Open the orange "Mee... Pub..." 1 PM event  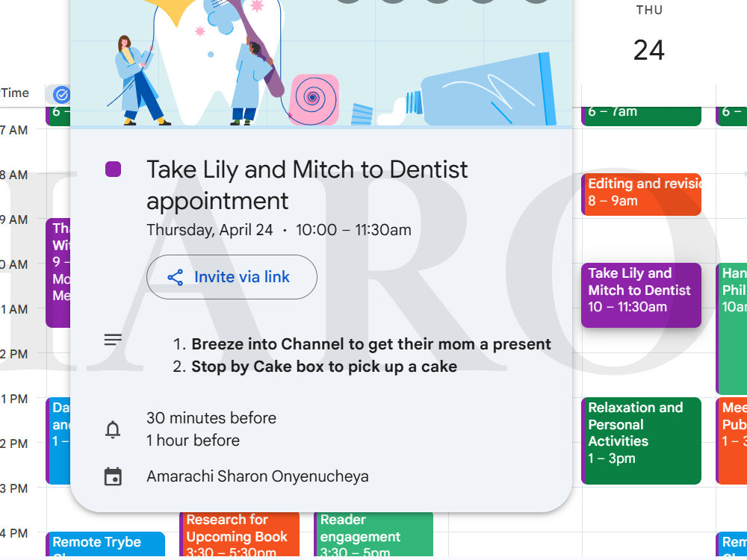(731, 441)
